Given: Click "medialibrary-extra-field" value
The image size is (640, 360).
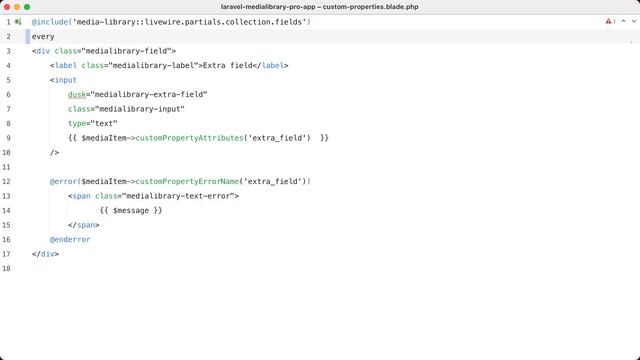Looking at the screenshot, I should click(149, 94).
